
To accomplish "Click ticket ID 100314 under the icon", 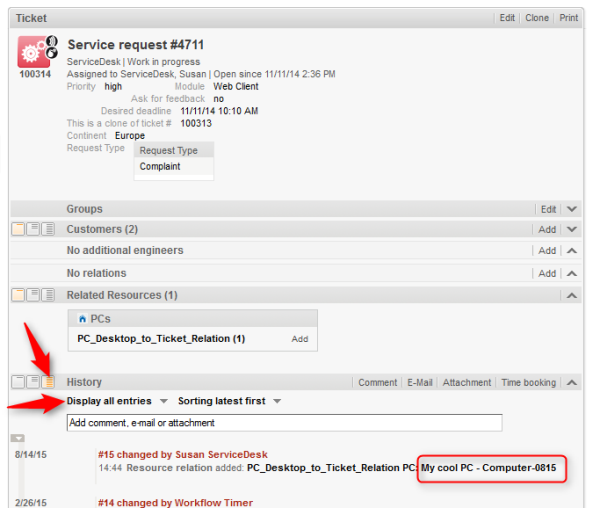I will [x=35, y=74].
